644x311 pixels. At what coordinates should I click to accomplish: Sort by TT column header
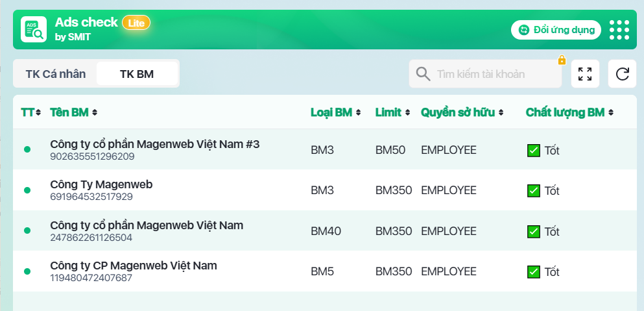point(30,112)
